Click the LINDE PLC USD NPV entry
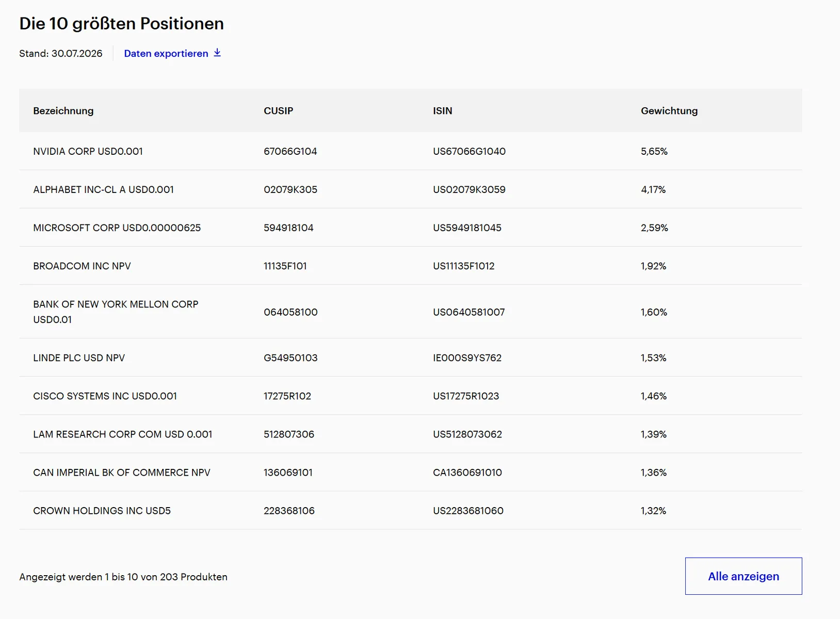The width and height of the screenshot is (840, 619). click(x=79, y=358)
